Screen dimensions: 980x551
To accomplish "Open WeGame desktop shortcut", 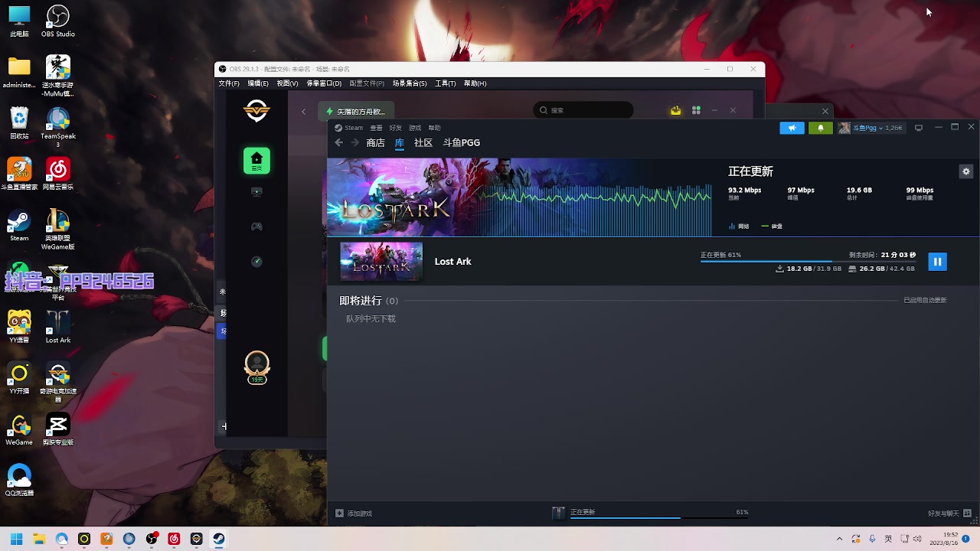I will 19,430.
